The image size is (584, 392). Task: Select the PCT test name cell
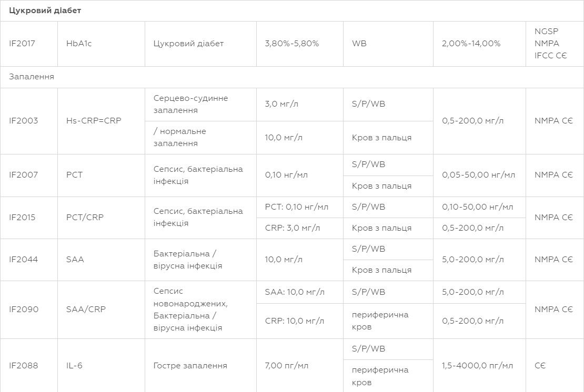tap(101, 175)
